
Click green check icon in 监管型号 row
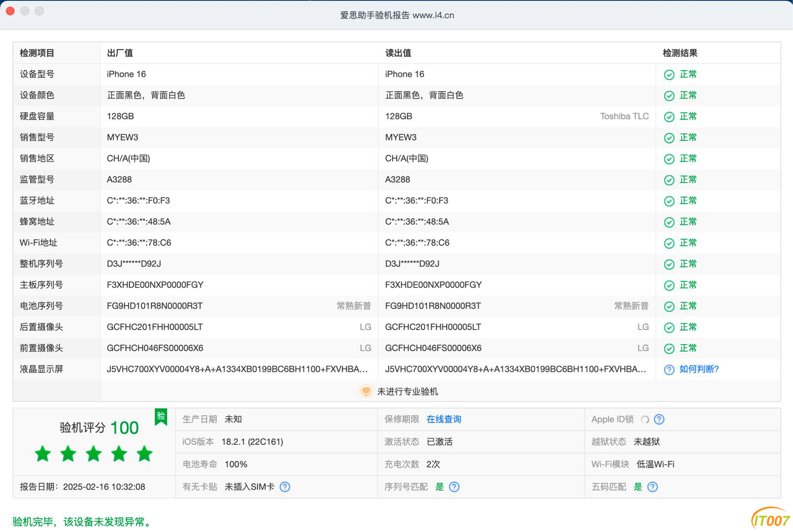(669, 180)
